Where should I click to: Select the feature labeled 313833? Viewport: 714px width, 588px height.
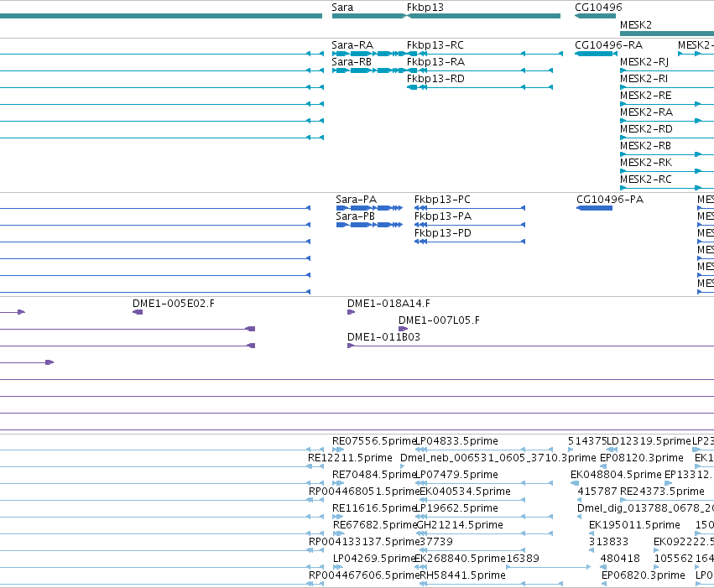point(591,550)
